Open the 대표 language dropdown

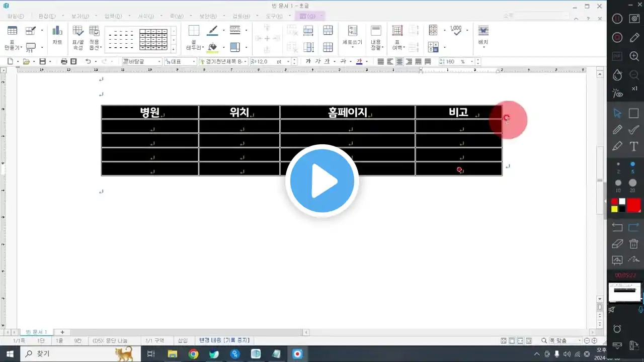click(x=180, y=61)
